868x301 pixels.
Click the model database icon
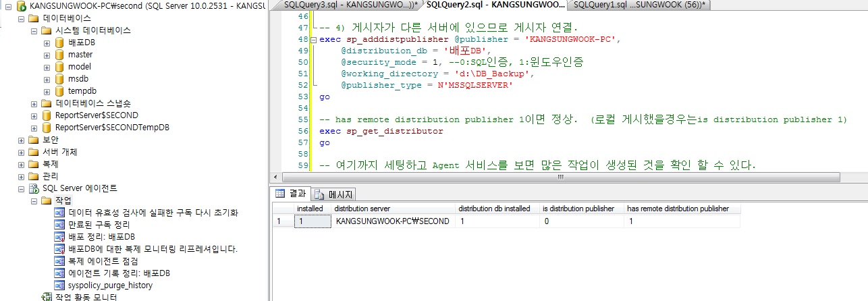point(59,67)
